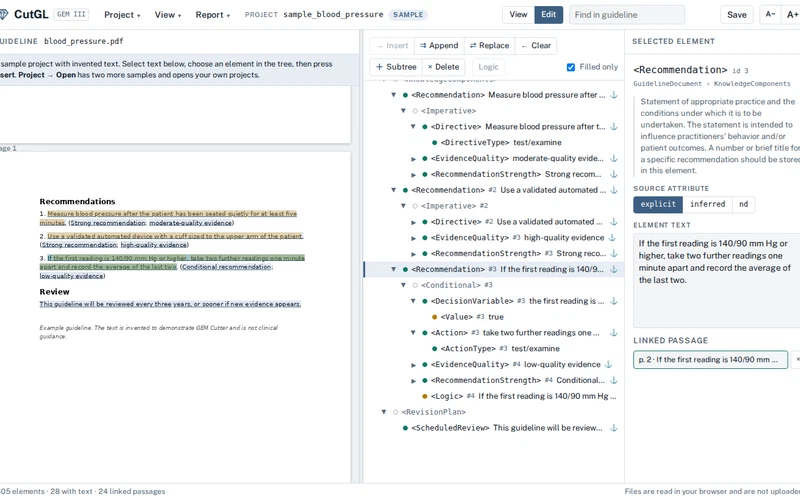Click highlighted recommendation 2 text in PDF
Screen dimensions: 800x500
pyautogui.click(x=175, y=236)
